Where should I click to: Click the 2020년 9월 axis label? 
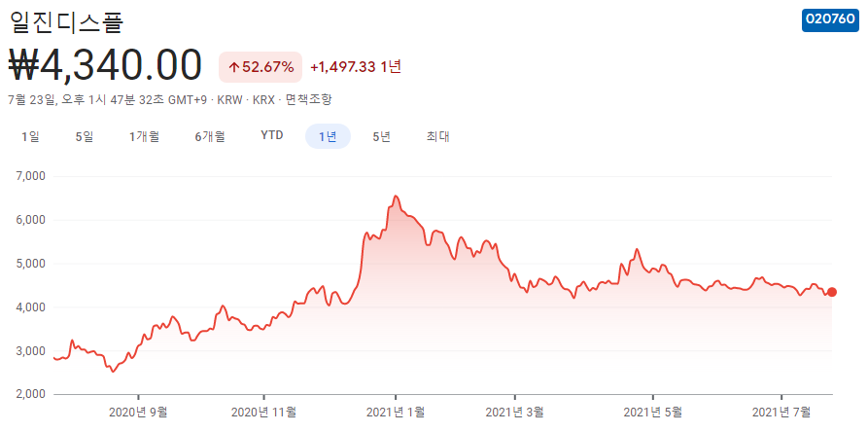click(x=138, y=412)
